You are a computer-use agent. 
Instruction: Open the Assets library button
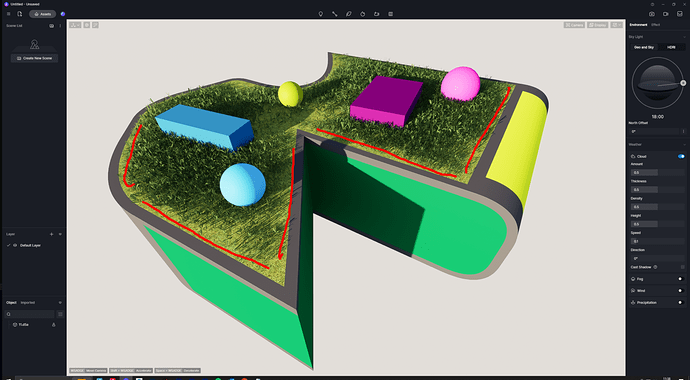pyautogui.click(x=43, y=14)
